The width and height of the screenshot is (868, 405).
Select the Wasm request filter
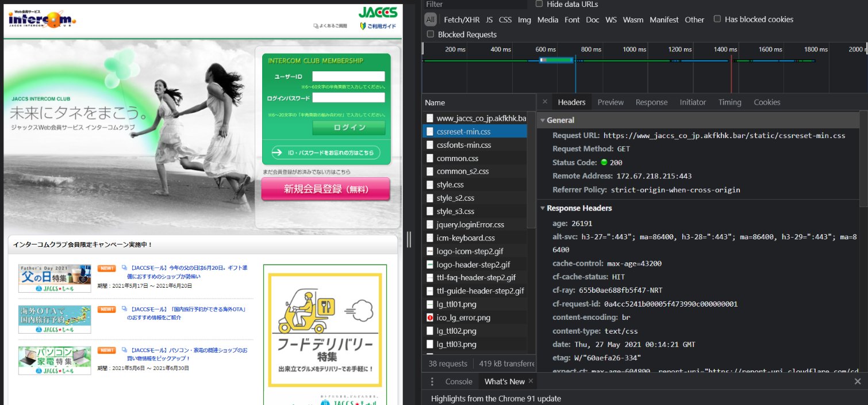(x=633, y=20)
